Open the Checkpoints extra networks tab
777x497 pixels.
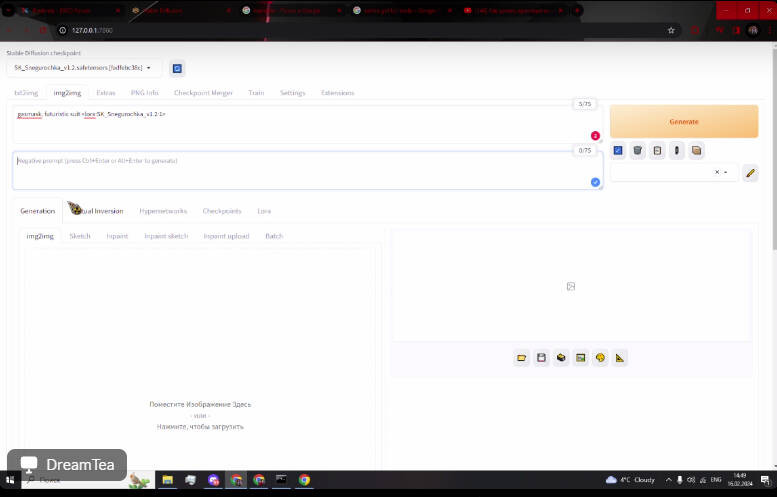(x=222, y=211)
